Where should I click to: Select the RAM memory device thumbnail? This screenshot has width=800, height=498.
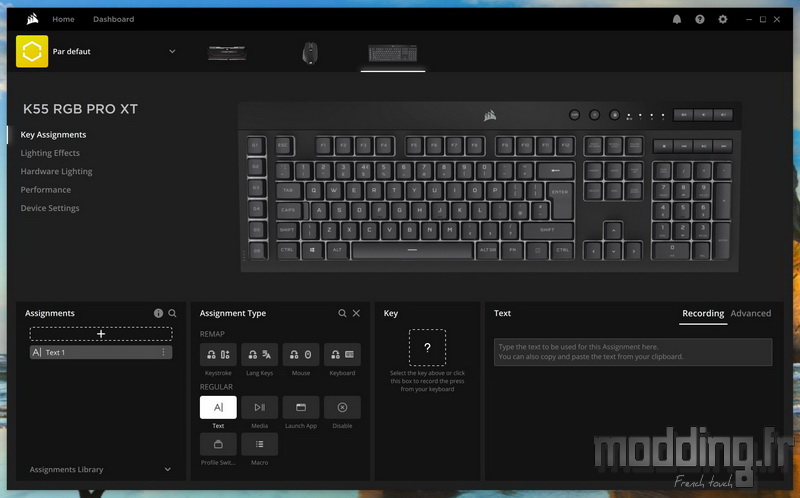(227, 53)
